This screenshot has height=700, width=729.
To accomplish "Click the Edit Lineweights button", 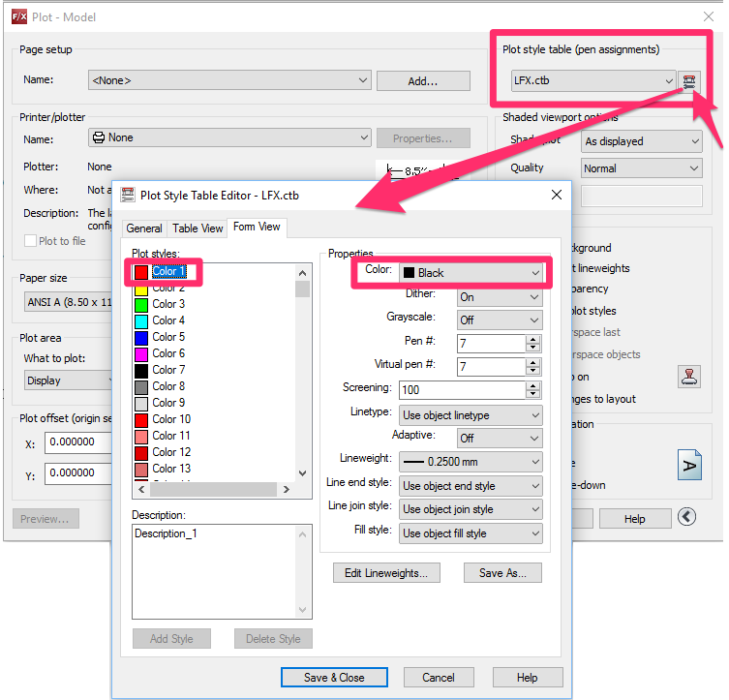I will click(386, 572).
